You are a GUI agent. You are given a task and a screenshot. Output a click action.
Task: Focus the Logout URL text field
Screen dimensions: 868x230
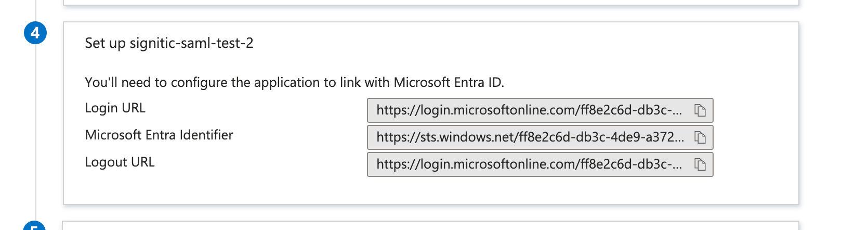coord(540,164)
